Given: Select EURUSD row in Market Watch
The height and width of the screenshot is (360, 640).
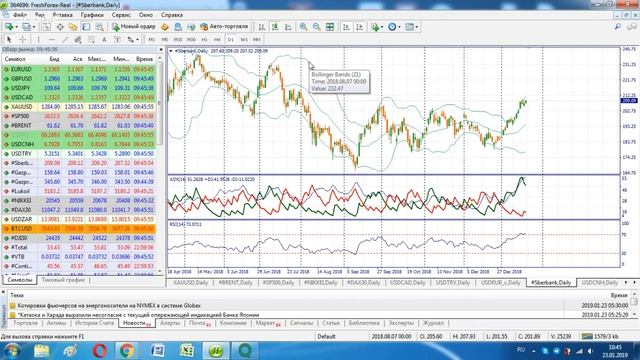Looking at the screenshot, I should click(79, 69).
